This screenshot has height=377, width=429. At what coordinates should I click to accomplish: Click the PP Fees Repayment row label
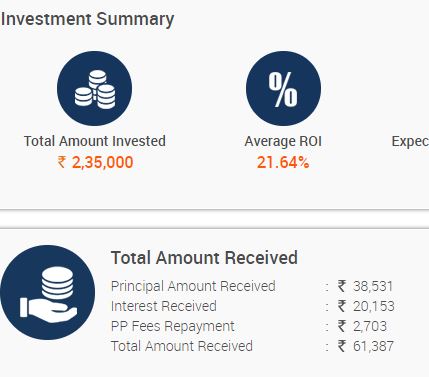[x=173, y=326]
